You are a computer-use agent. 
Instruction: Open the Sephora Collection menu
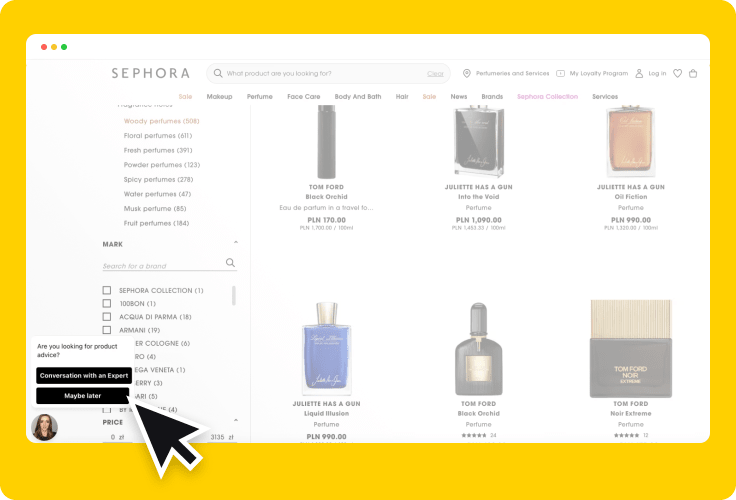point(547,97)
